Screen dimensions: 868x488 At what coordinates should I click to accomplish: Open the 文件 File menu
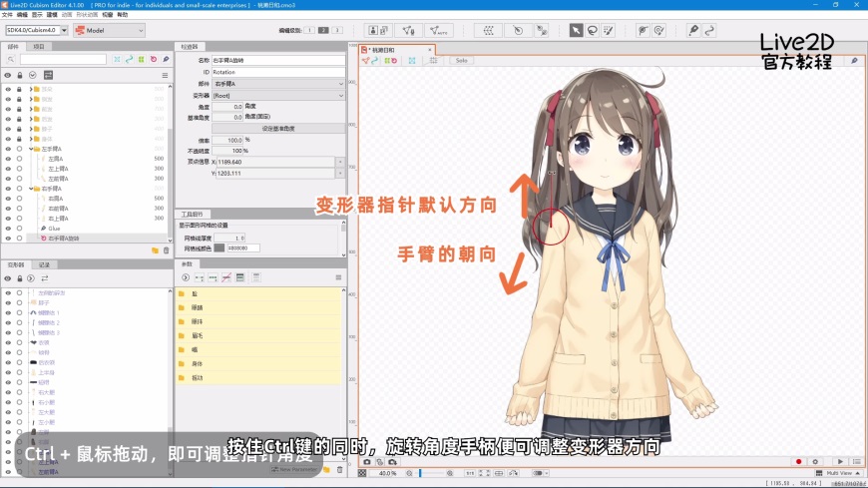click(7, 14)
